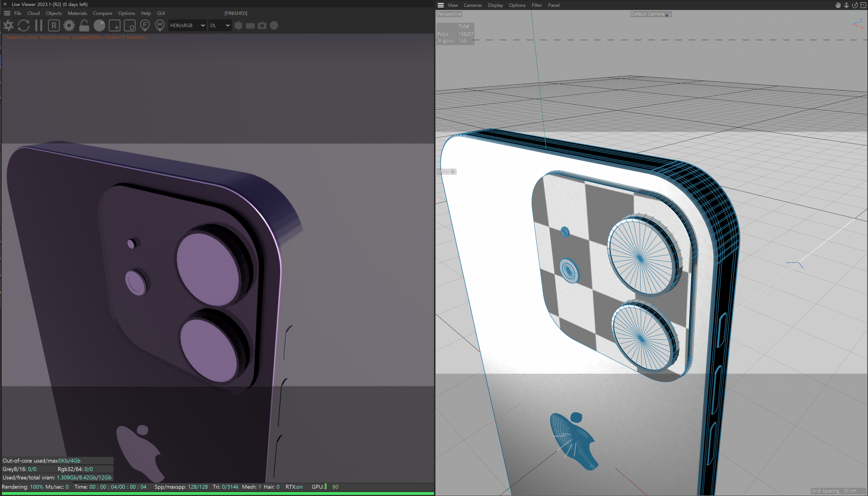Click the Polys count 158257

pos(466,34)
